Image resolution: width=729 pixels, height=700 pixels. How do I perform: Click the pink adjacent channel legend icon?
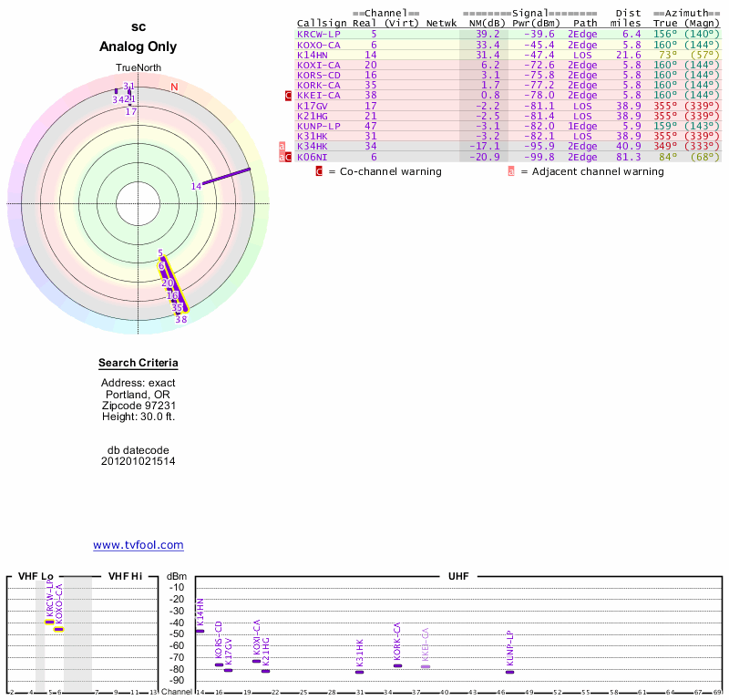pos(511,171)
